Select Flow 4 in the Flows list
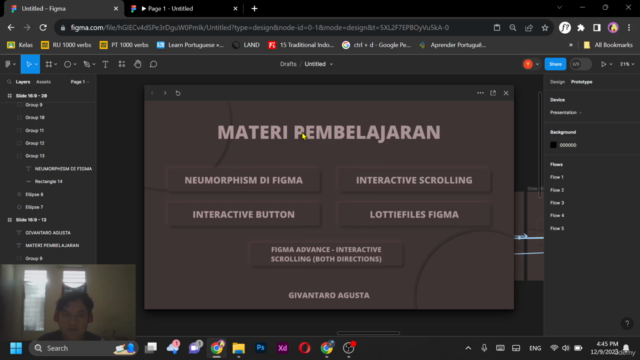The image size is (640, 360). (557, 216)
